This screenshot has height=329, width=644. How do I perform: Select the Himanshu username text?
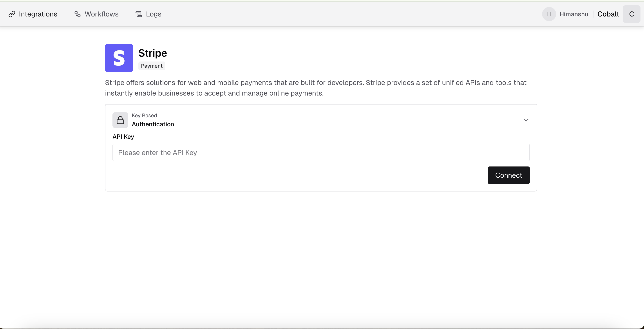573,14
